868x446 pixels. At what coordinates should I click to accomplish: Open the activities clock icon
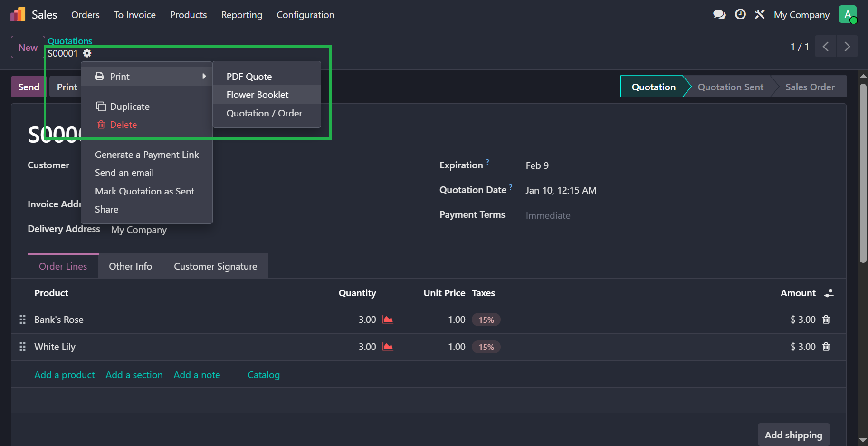(x=740, y=15)
